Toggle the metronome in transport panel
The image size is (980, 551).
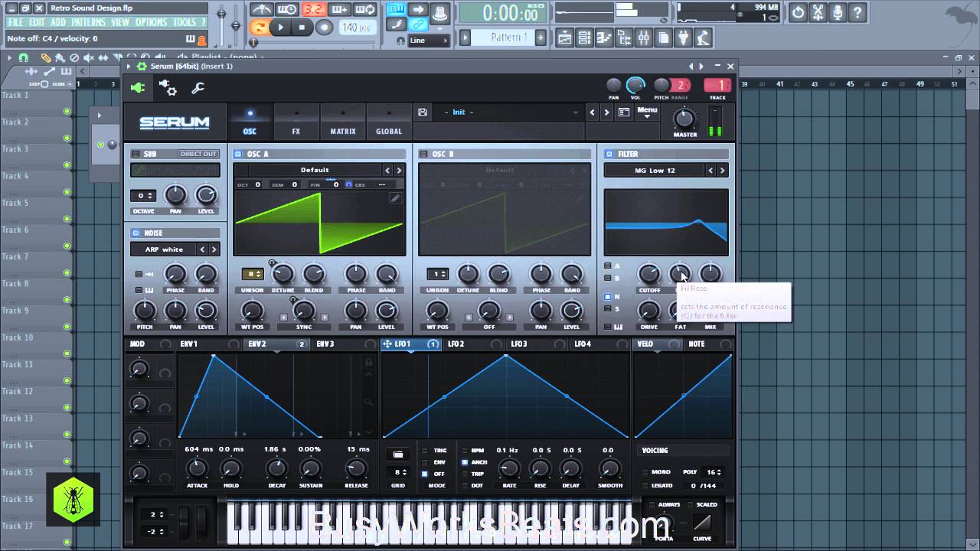[x=262, y=10]
